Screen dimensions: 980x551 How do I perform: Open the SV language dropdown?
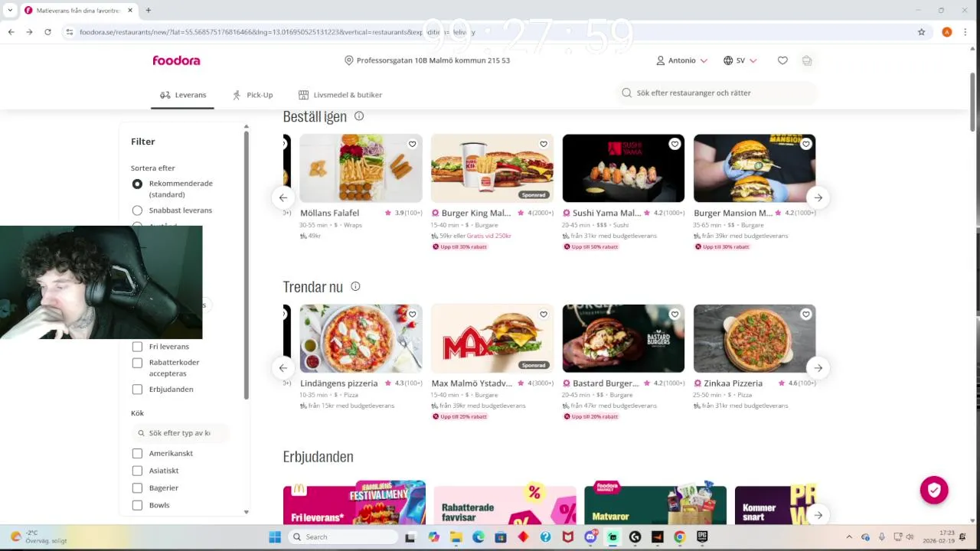(x=740, y=60)
